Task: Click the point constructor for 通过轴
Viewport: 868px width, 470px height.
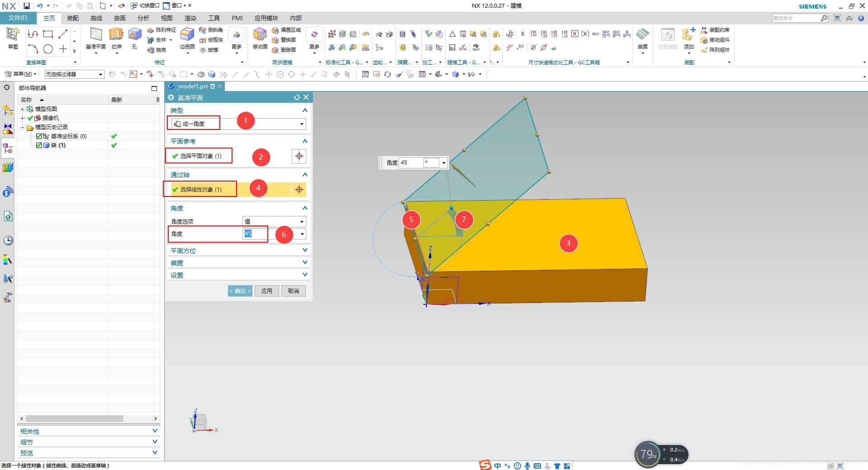Action: 299,190
